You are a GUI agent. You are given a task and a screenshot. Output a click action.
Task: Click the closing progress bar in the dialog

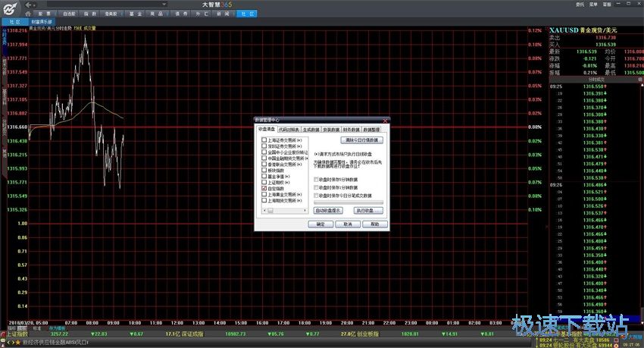[349, 202]
